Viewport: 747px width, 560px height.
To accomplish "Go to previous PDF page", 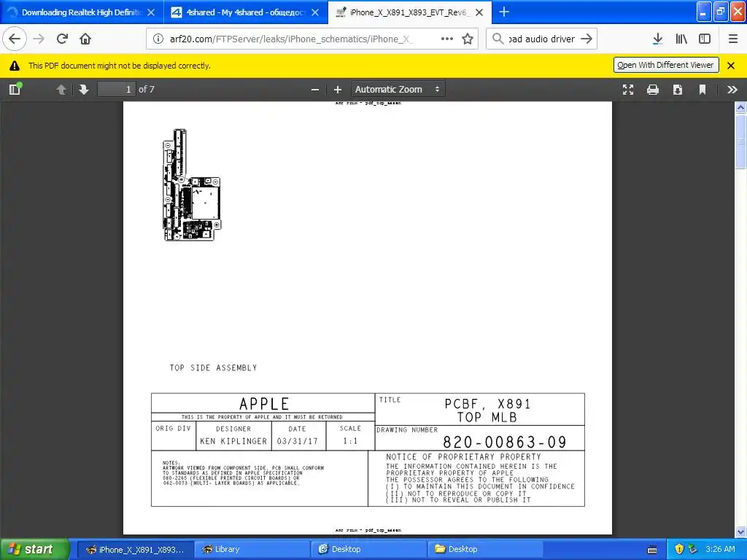I will (x=61, y=89).
